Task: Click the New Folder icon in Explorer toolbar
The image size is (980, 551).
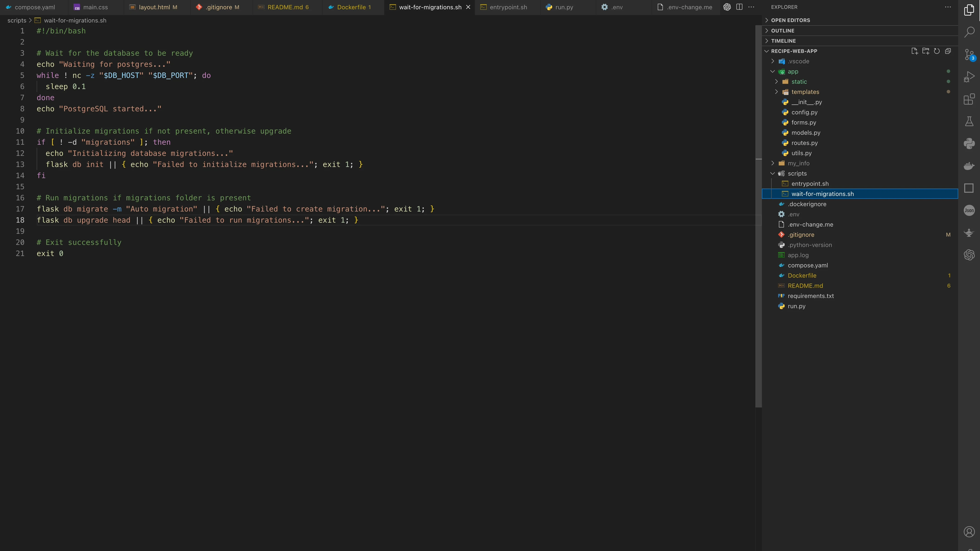Action: click(x=926, y=51)
